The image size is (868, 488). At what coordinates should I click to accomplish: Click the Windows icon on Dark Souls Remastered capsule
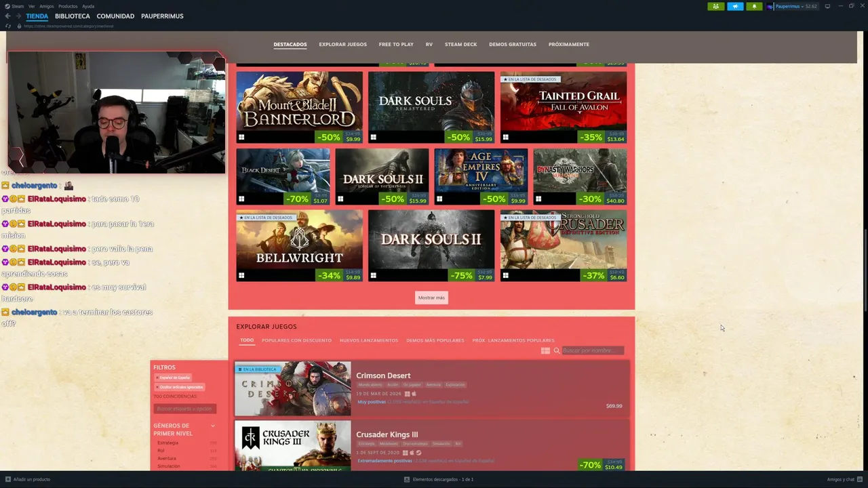coord(373,138)
